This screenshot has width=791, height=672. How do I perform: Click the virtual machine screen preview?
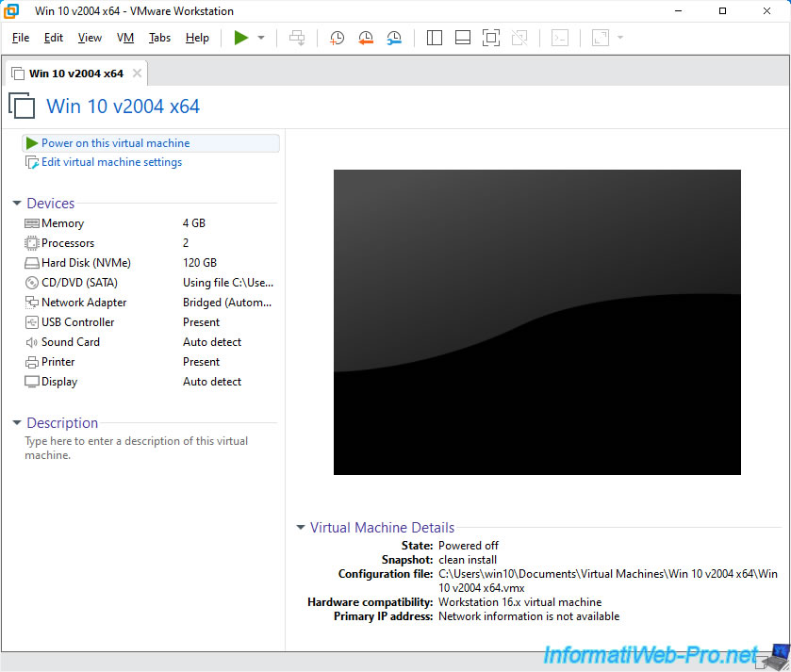tap(537, 322)
